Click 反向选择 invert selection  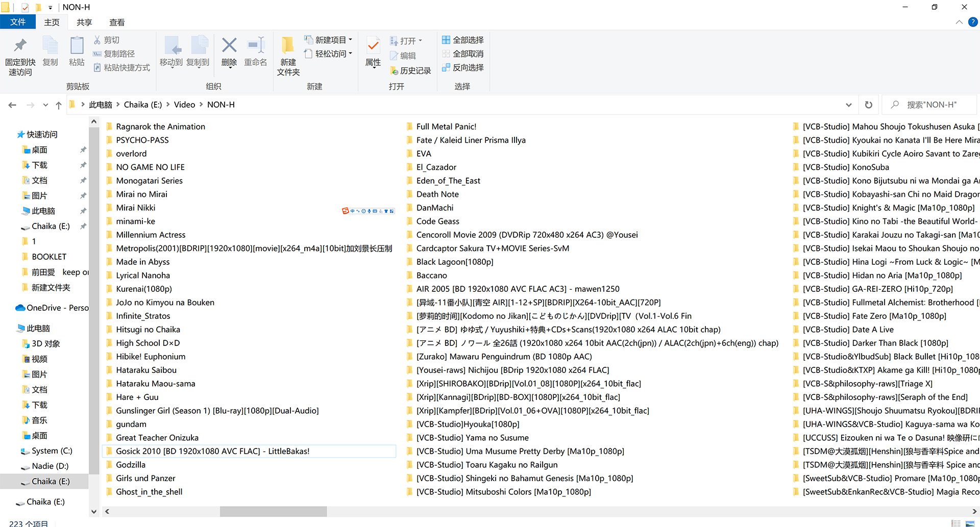pos(463,67)
